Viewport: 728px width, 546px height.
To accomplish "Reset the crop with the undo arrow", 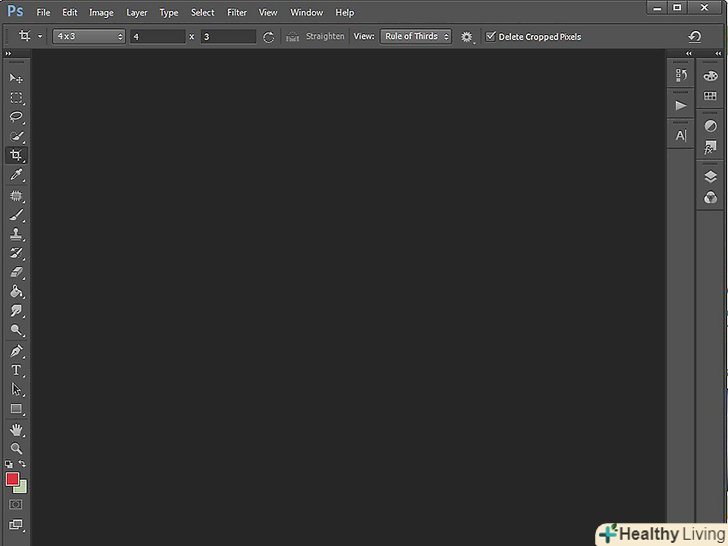I will click(x=695, y=36).
